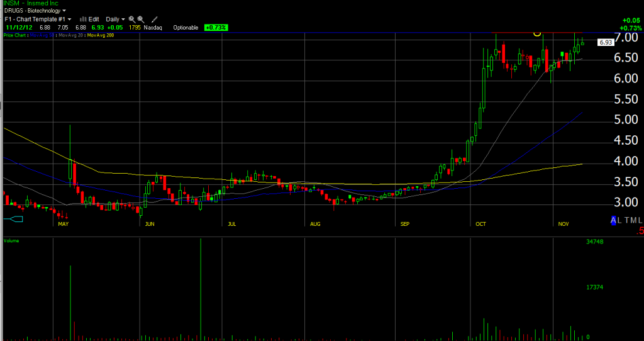Image resolution: width=644 pixels, height=341 pixels.
Task: Open the Daily timeframe dropdown
Action: tap(116, 19)
